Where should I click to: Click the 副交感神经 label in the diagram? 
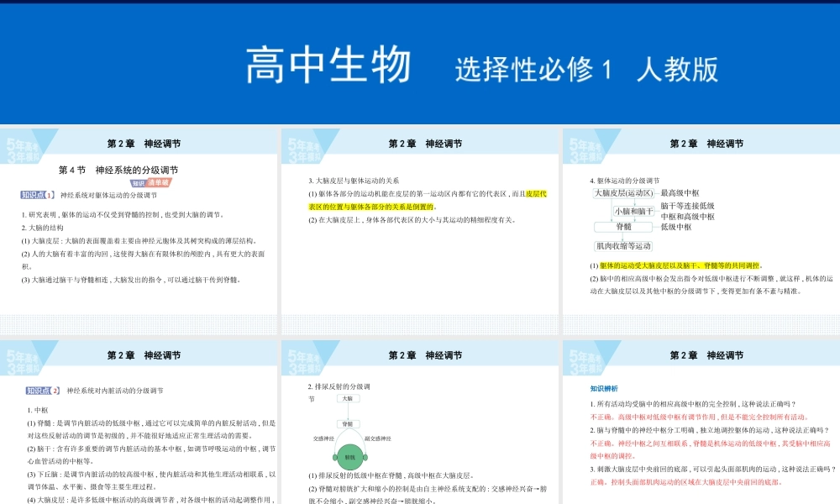click(378, 438)
